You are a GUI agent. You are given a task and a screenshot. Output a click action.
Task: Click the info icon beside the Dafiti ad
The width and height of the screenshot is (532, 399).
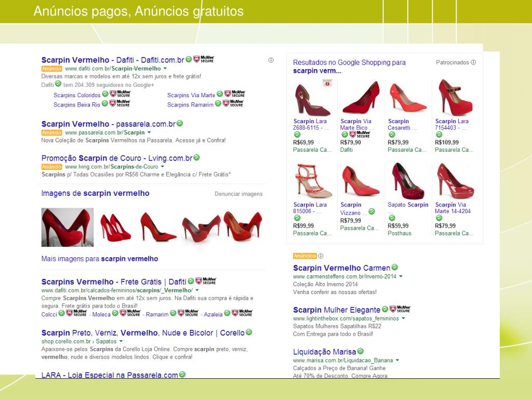(271, 60)
